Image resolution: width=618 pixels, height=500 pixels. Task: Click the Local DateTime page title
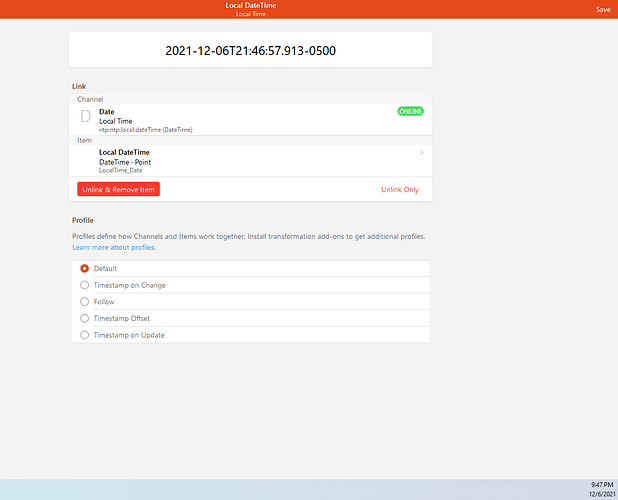click(x=251, y=5)
